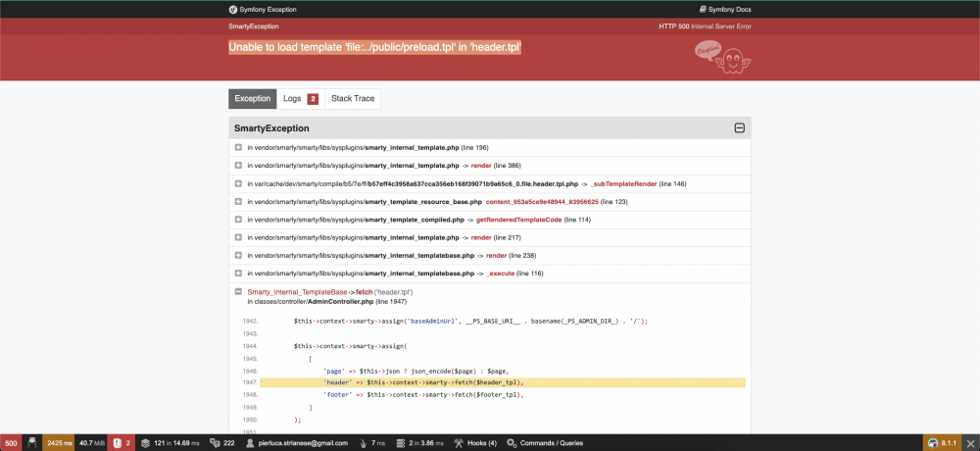
Task: Open the Symfony Exception logo link
Action: 263,10
